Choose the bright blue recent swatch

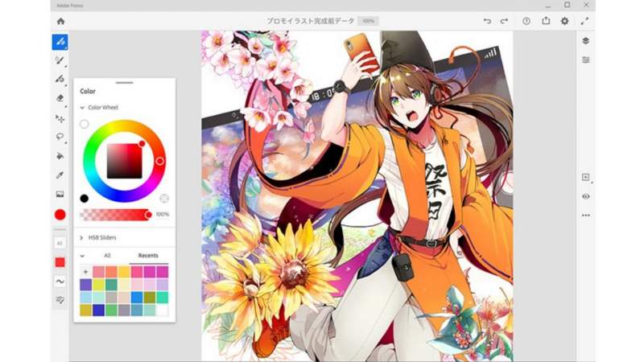coord(137,297)
